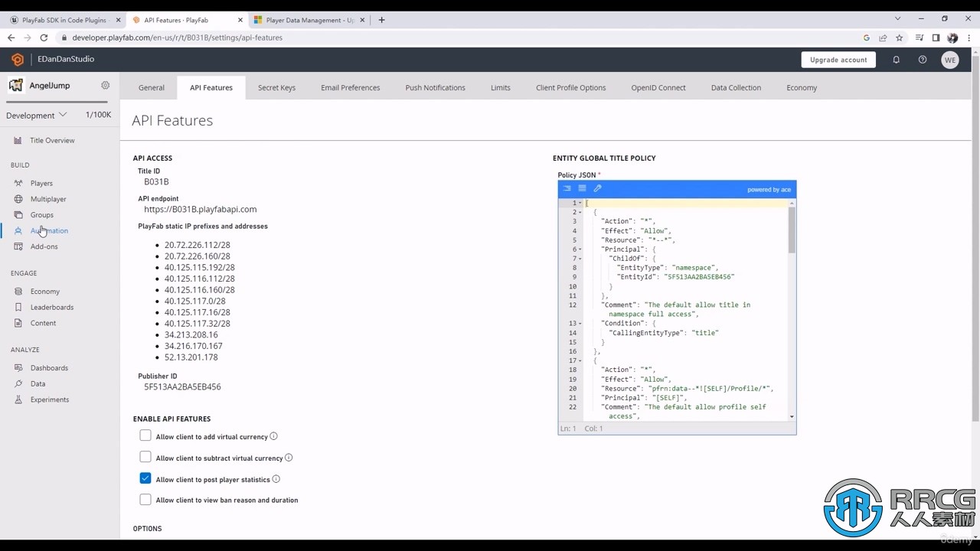
Task: Switch to the Email Preferences tab
Action: [351, 87]
